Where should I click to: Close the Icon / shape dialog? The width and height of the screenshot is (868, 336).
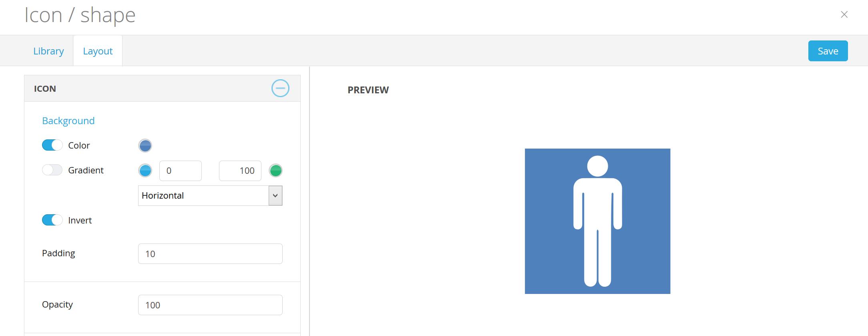pos(844,15)
